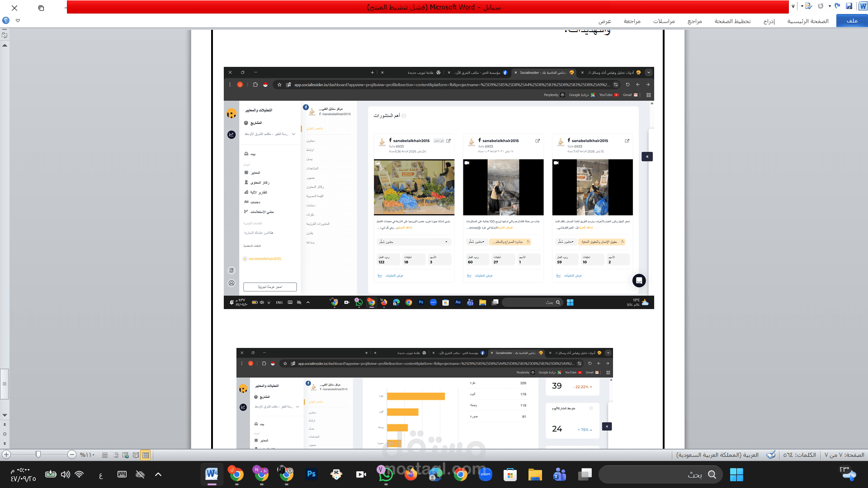Open Customize Quick Access Toolbar dropdown
Screen dimensions: 868x488
793,6
